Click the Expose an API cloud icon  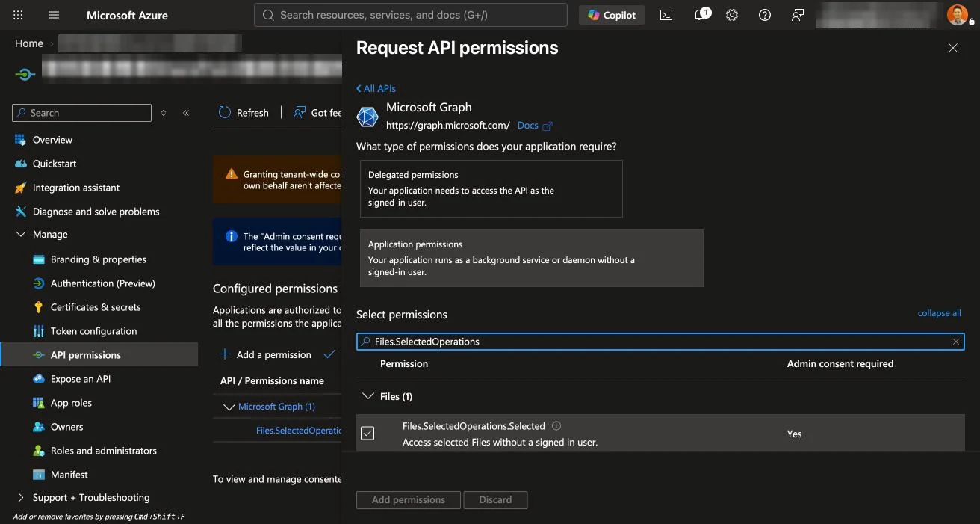click(x=39, y=379)
